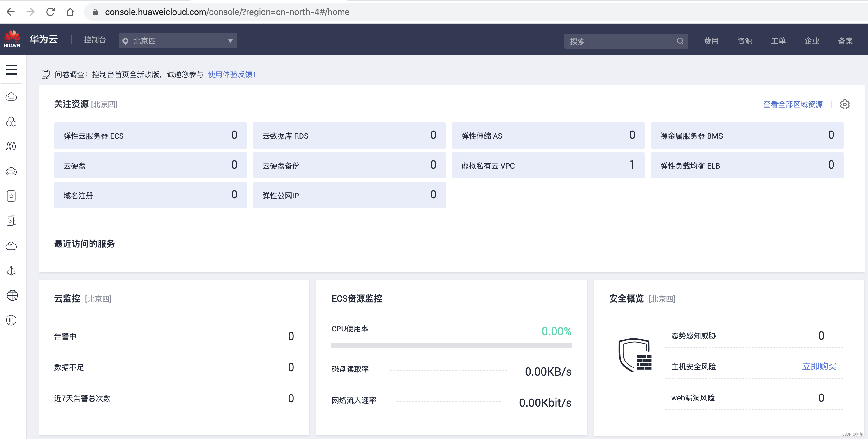Click 立即购买 for host security
This screenshot has width=868, height=439.
(x=819, y=366)
